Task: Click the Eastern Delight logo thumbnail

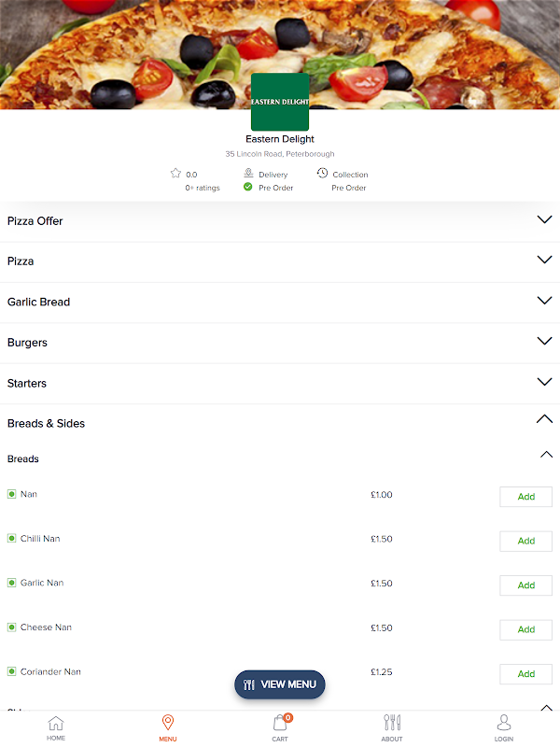Action: click(280, 102)
